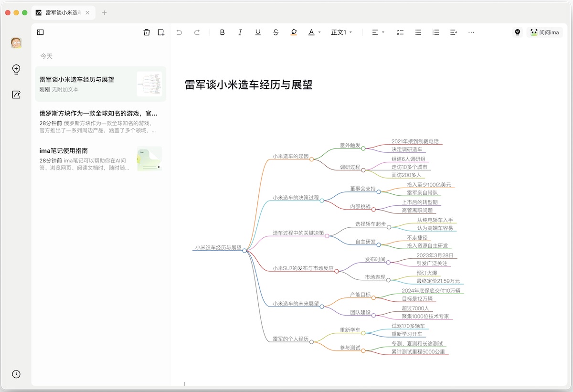Toggle italic formatting
This screenshot has width=573, height=392.
[240, 32]
